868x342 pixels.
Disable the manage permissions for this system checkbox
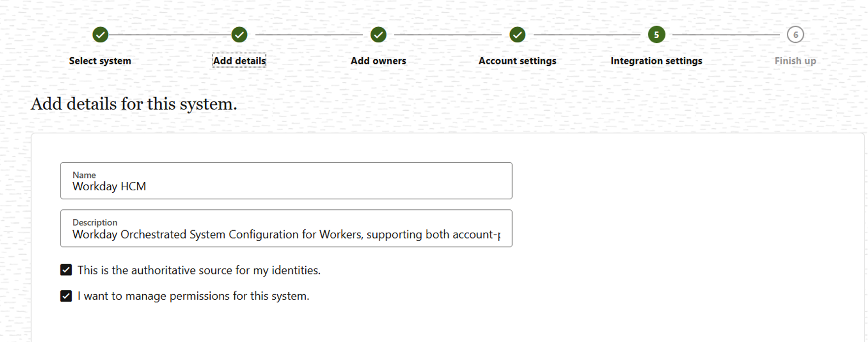coord(65,296)
